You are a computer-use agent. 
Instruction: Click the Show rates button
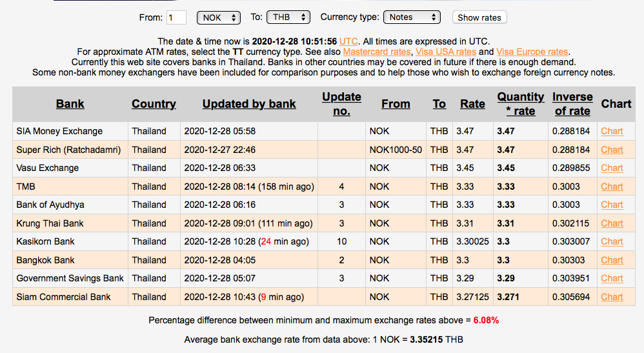[479, 17]
